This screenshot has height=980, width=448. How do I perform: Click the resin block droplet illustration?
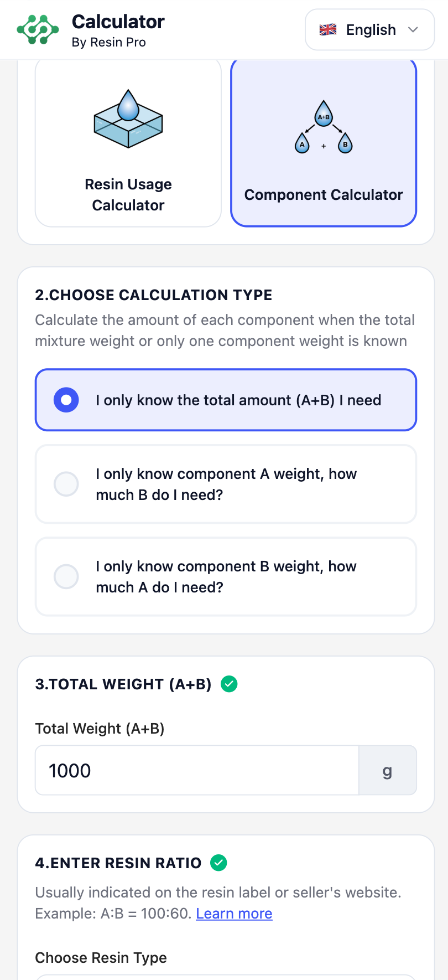click(128, 119)
